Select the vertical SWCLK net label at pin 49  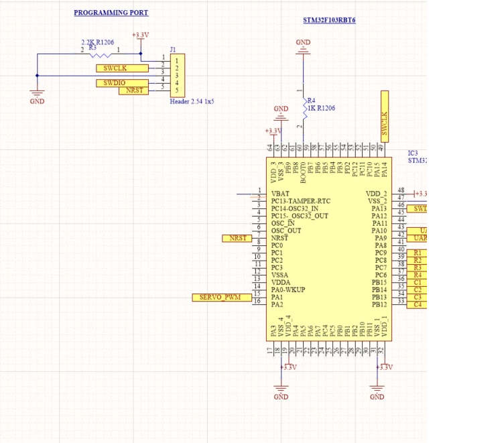coord(385,117)
